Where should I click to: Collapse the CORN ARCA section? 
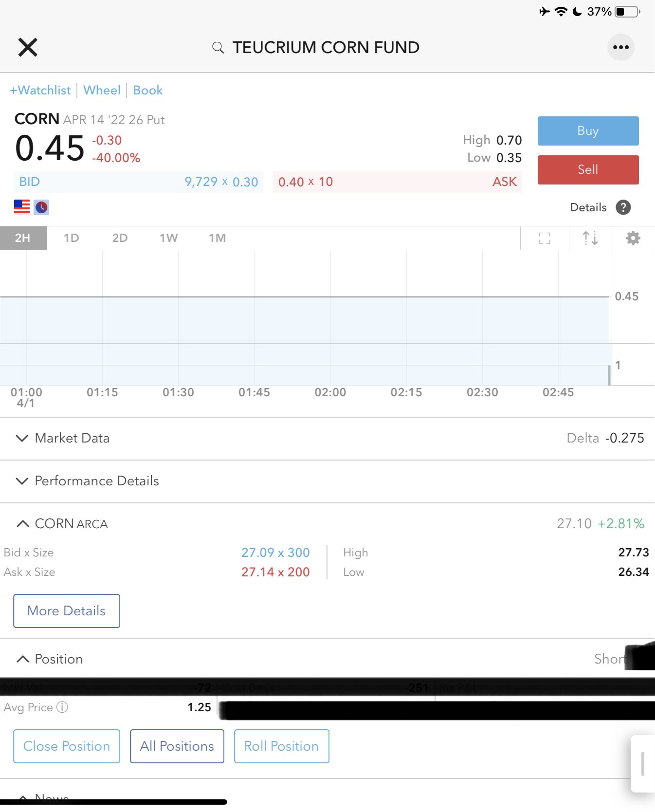pyautogui.click(x=22, y=524)
